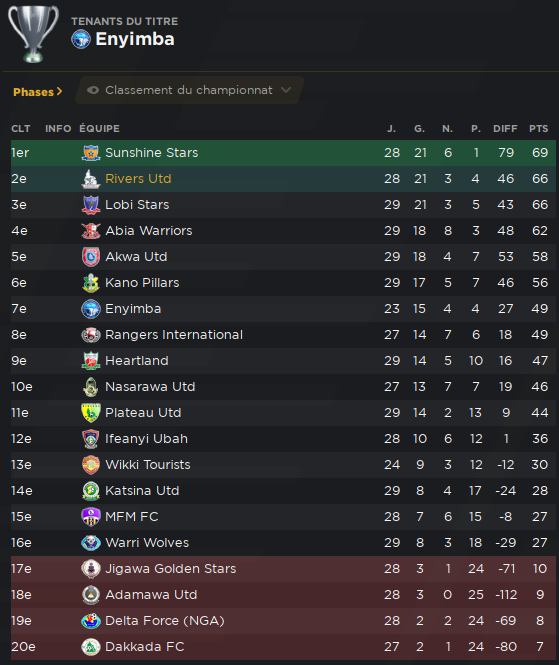
Task: Click the Enyimba badge beside title holder name
Action: (81, 39)
